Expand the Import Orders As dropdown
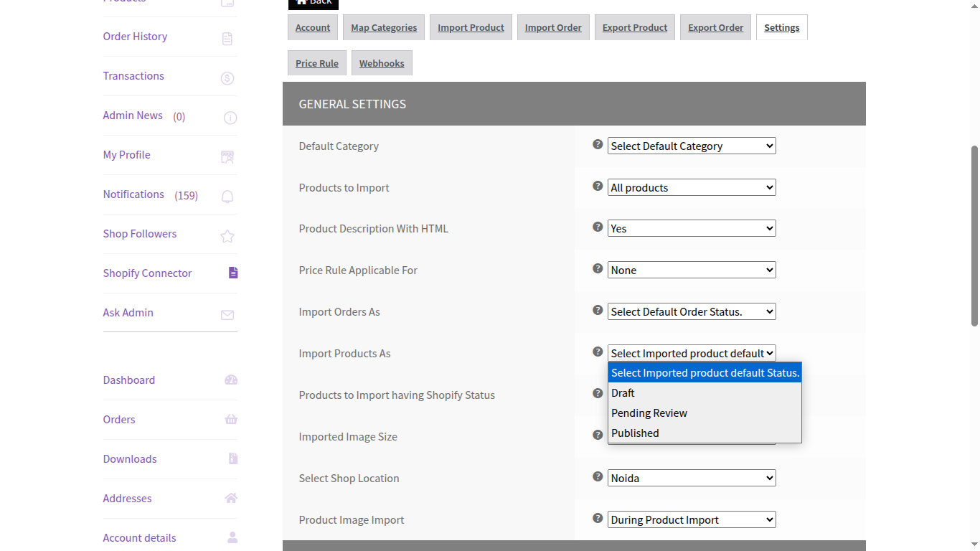The image size is (980, 551). click(691, 311)
